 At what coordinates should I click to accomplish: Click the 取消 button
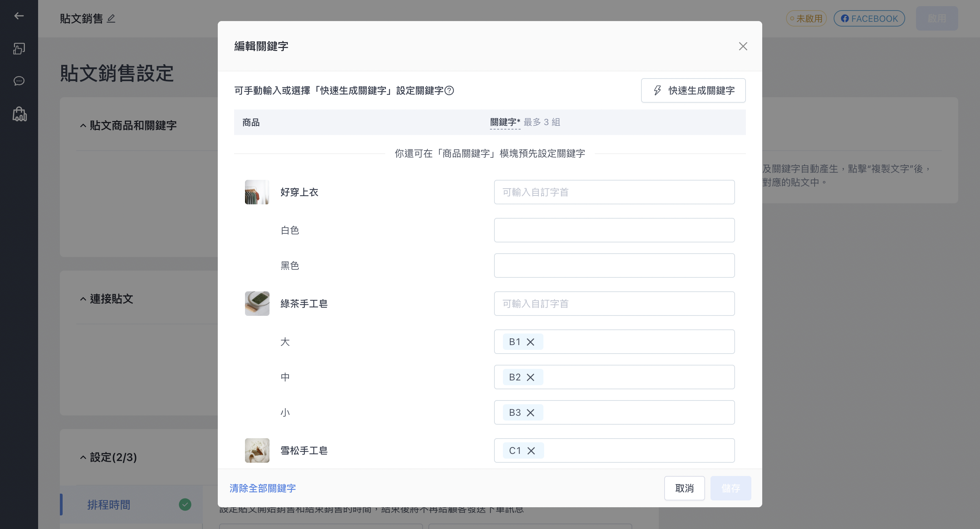(x=684, y=488)
